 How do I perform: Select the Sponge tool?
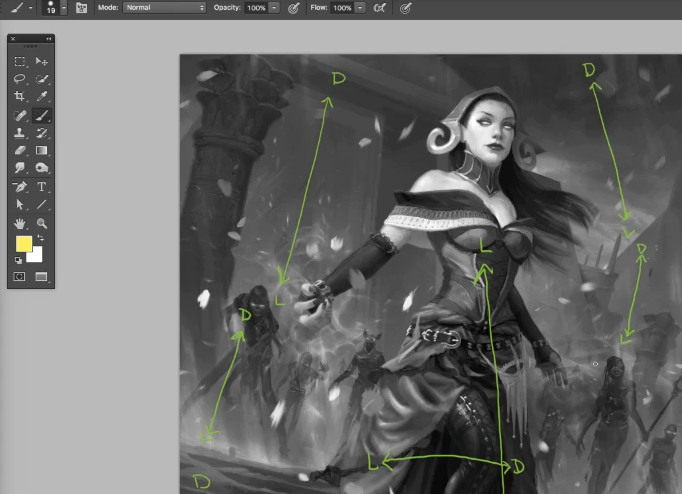(x=42, y=167)
